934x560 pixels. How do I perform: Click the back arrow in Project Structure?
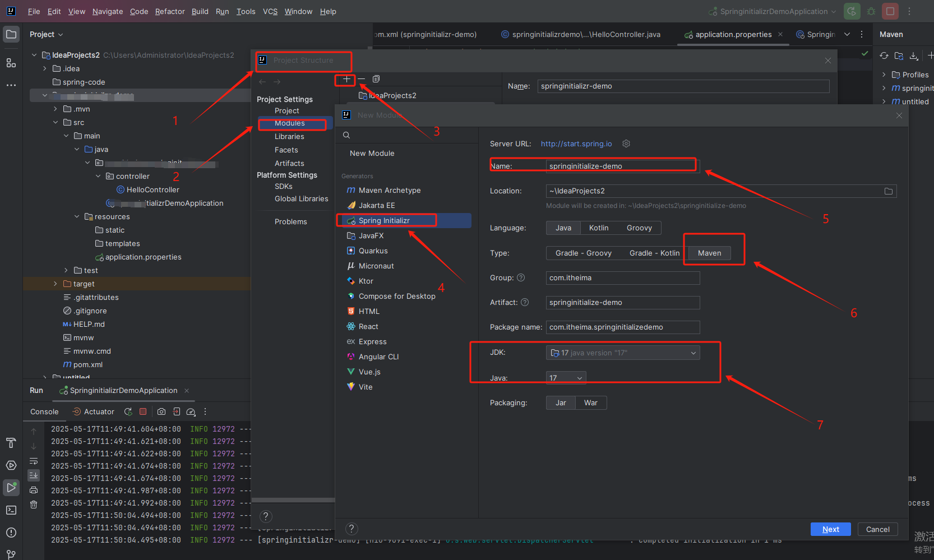(262, 82)
